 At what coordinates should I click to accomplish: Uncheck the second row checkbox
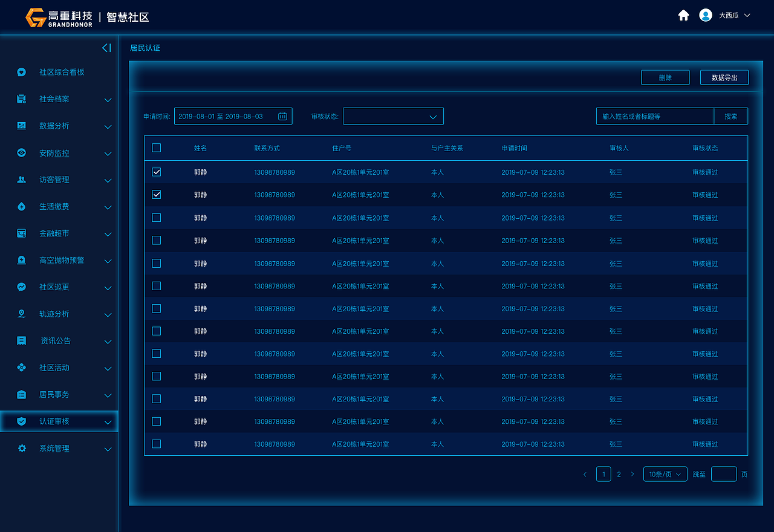(x=157, y=195)
